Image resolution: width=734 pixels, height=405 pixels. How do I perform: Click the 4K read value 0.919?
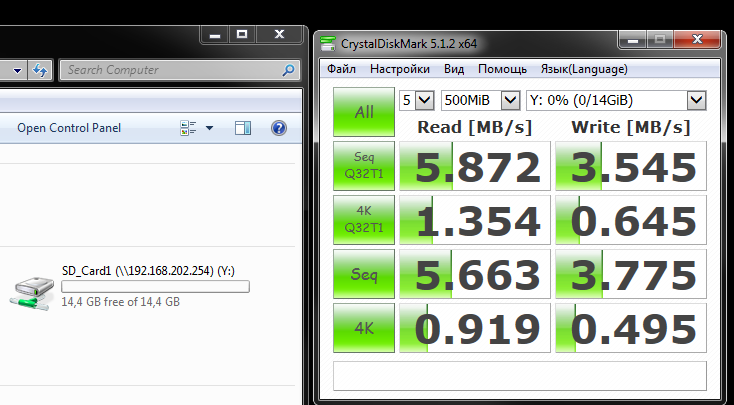pyautogui.click(x=475, y=328)
